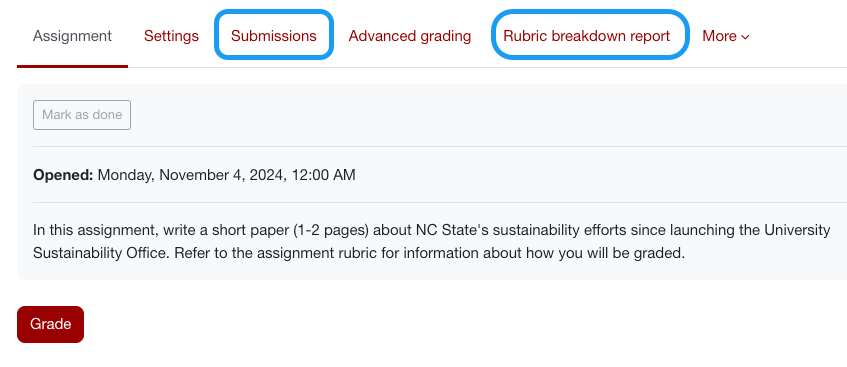
Task: Click the word "graded" ending the description
Action: [x=660, y=253]
